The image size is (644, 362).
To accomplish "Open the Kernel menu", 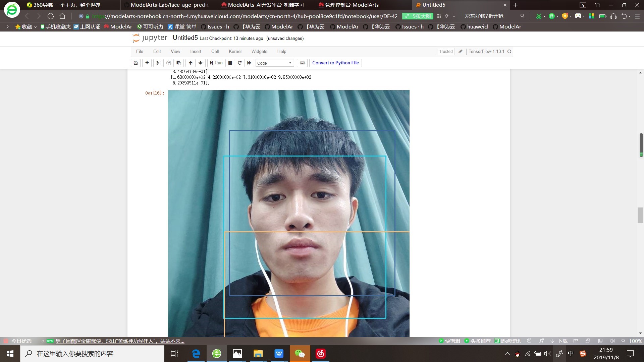I will pos(235,51).
